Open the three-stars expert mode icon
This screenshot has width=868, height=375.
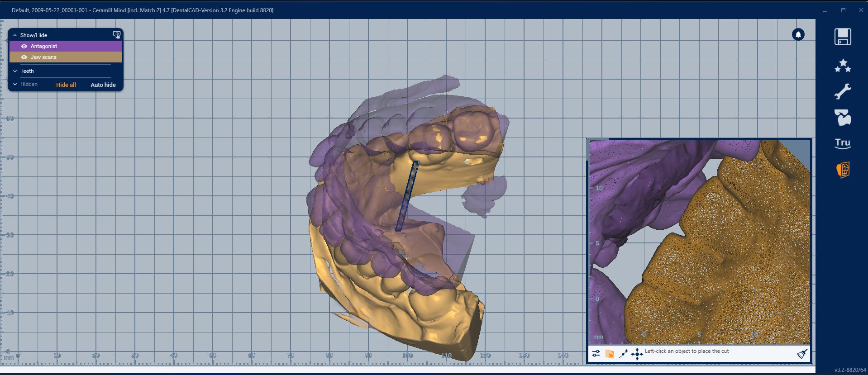(x=842, y=66)
